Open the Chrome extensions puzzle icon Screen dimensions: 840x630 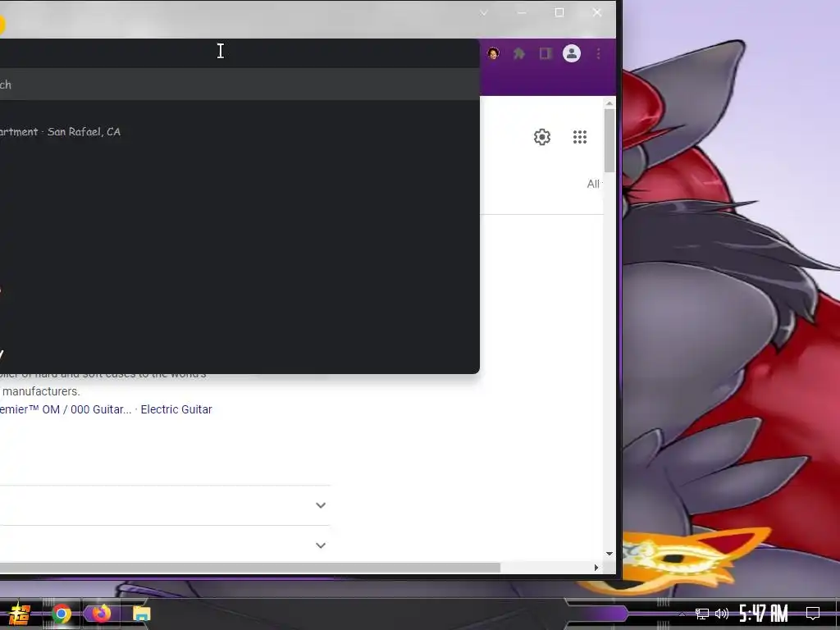coord(519,53)
